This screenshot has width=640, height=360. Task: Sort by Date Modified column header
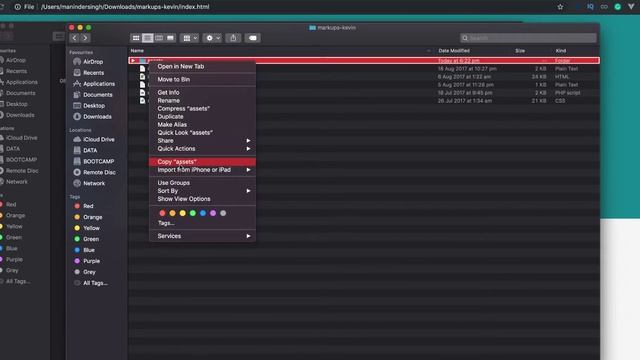(454, 51)
